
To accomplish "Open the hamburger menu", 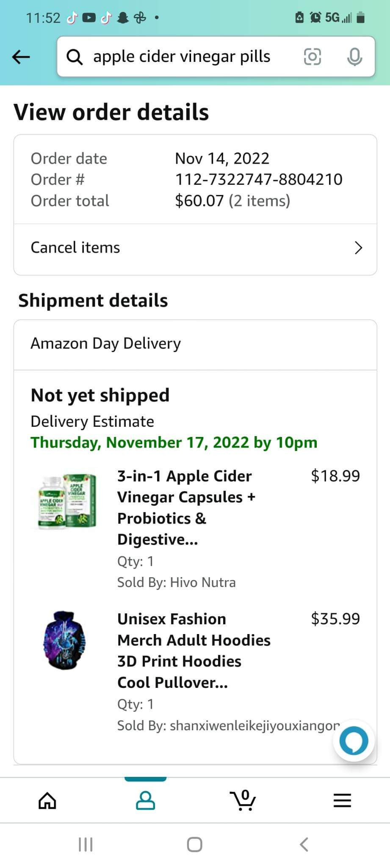I will (342, 801).
